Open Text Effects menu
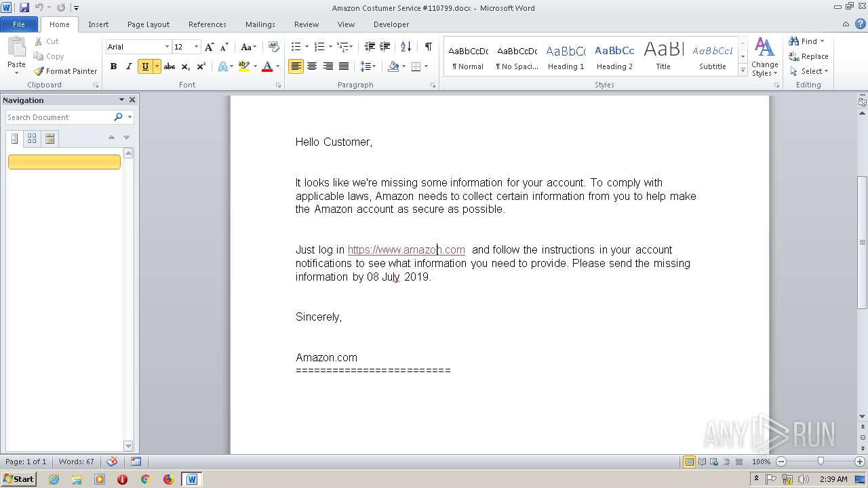Screen dimensions: 868x488 point(225,66)
